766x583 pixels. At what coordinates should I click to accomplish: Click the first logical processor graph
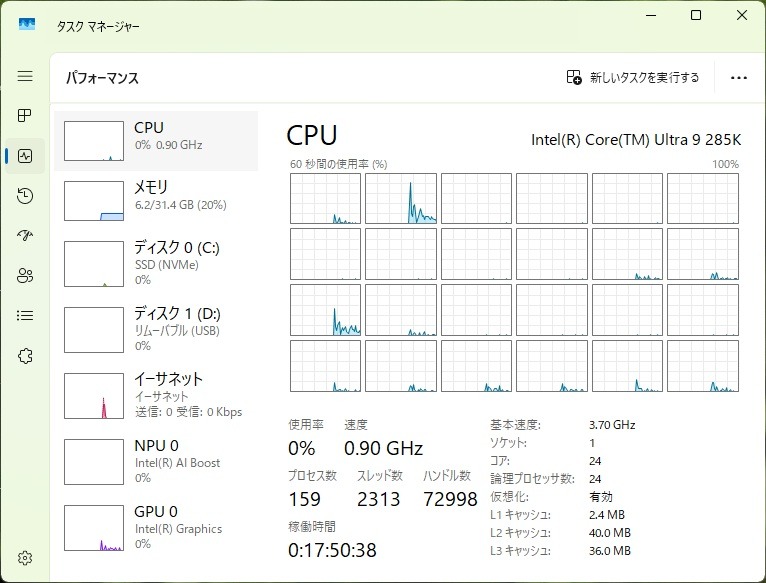tap(325, 198)
